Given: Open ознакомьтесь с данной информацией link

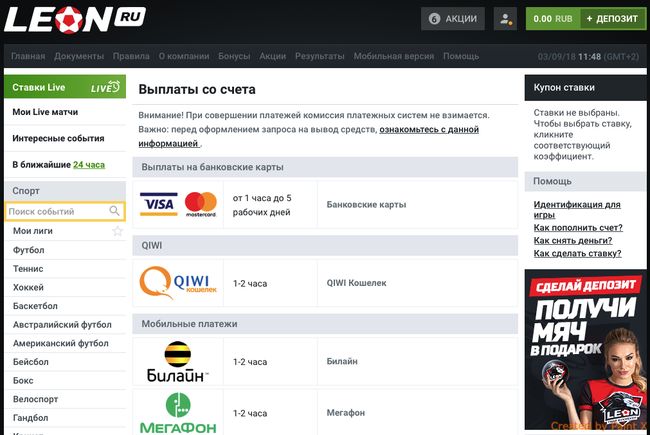Looking at the screenshot, I should coord(429,129).
